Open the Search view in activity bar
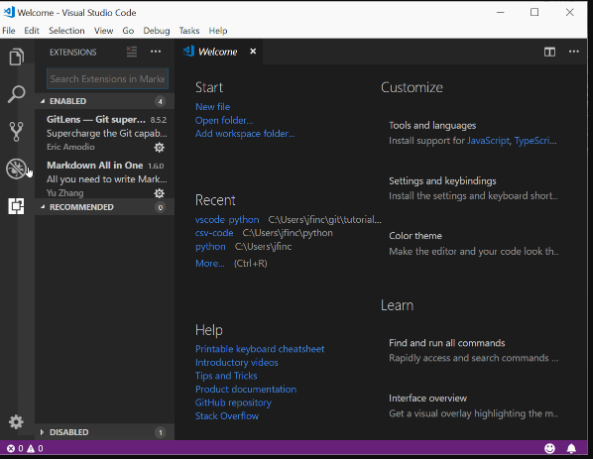Image resolution: width=593 pixels, height=459 pixels. point(16,94)
